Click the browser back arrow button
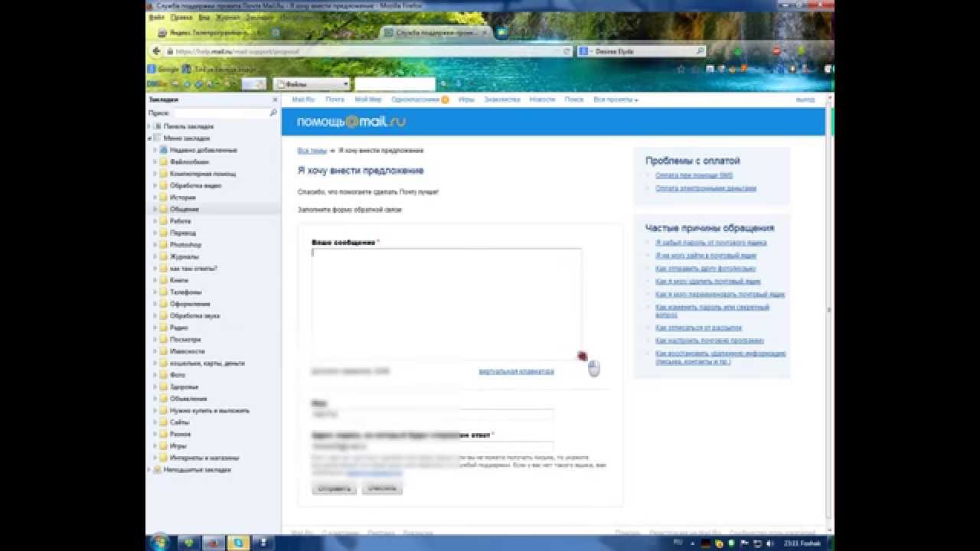 coord(157,51)
